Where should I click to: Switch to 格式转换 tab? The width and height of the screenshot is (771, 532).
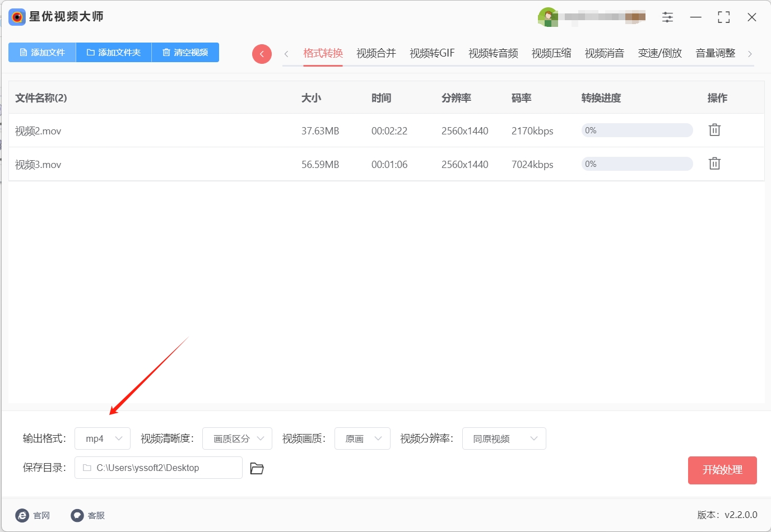point(323,53)
